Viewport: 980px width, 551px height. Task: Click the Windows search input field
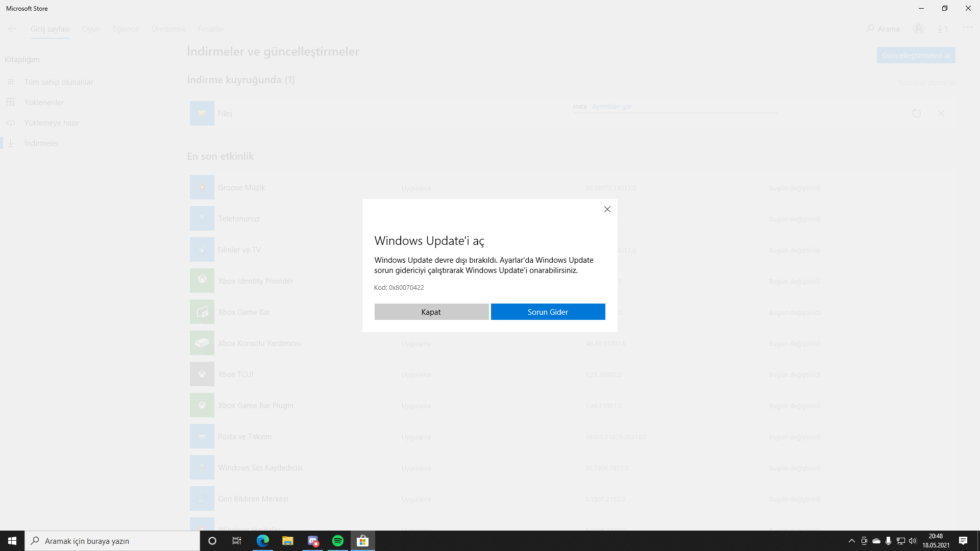click(x=112, y=541)
